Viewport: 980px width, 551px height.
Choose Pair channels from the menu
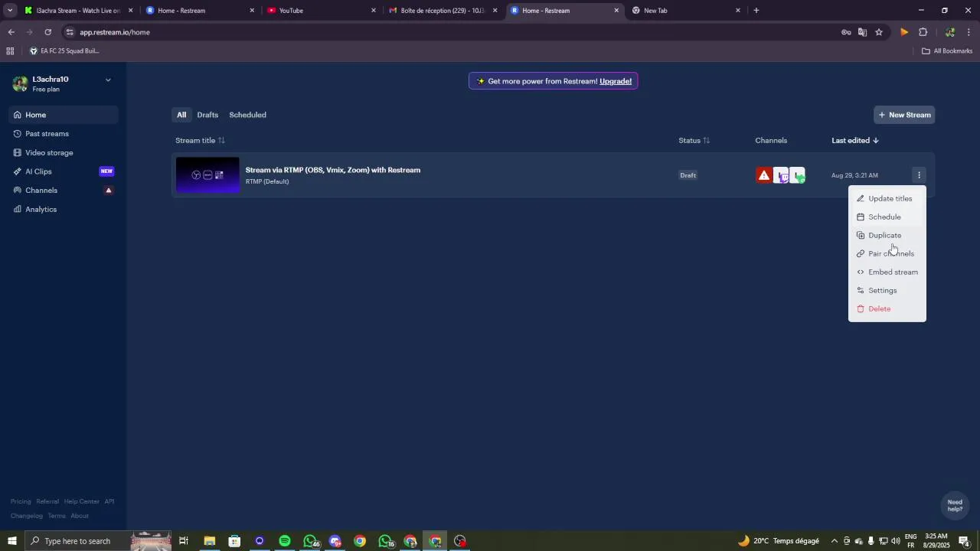tap(887, 254)
